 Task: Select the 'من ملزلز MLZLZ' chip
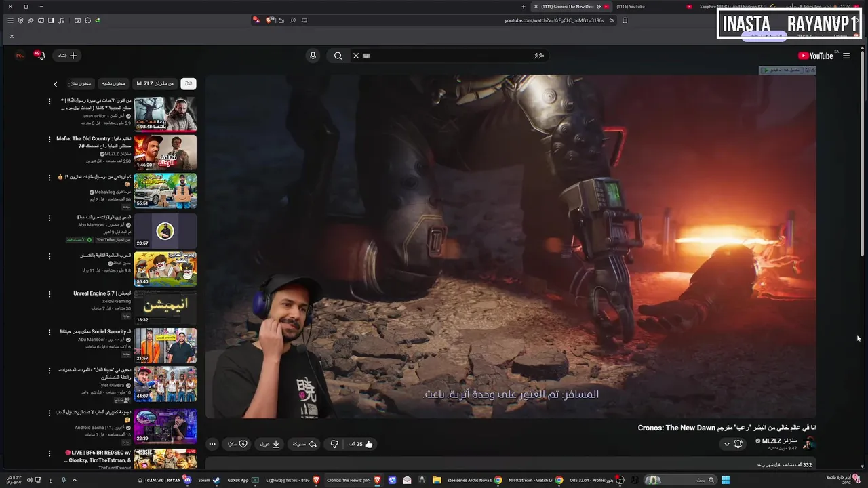(155, 83)
